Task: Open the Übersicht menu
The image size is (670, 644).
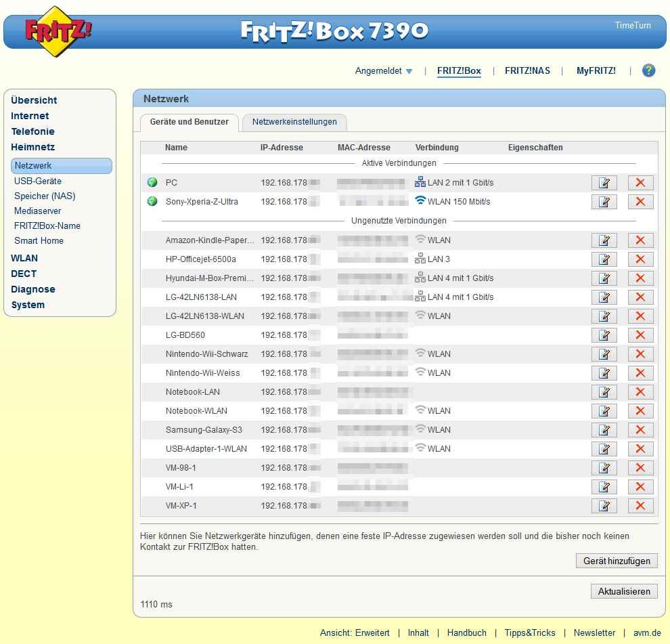Action: (x=34, y=100)
